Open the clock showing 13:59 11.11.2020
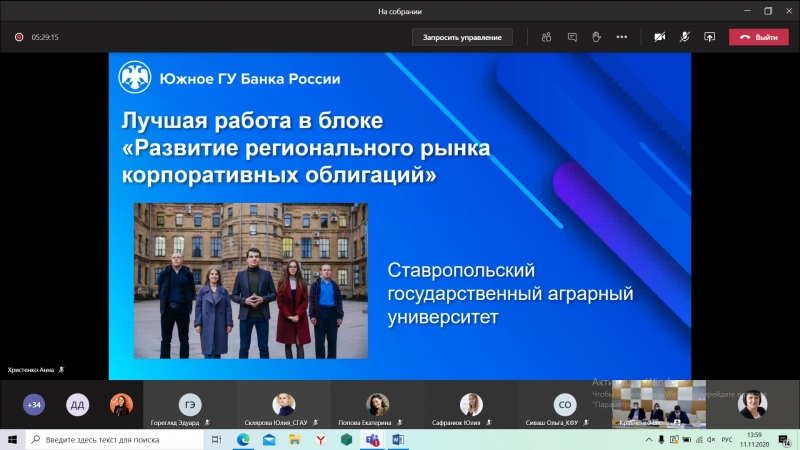The width and height of the screenshot is (800, 450). [x=755, y=439]
